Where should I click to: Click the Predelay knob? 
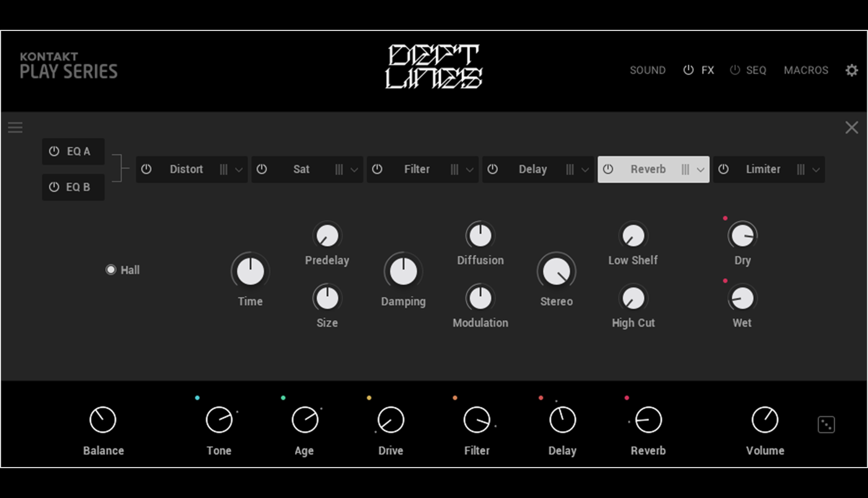[327, 236]
